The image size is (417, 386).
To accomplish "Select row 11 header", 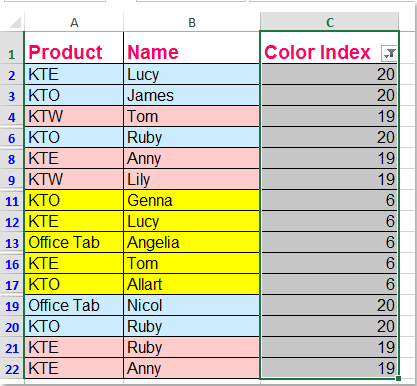I will (x=12, y=201).
